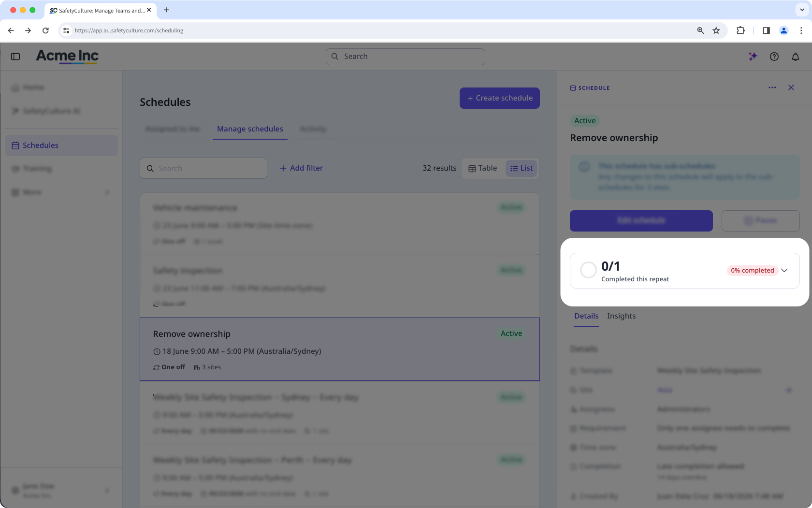Expand More in the sidebar
Image resolution: width=812 pixels, height=508 pixels.
[x=61, y=192]
